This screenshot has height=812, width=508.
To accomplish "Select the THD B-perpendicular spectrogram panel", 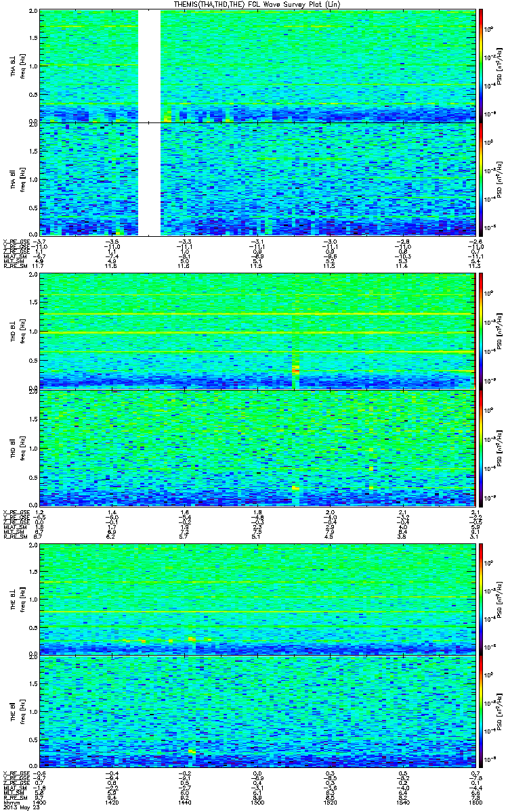I will pyautogui.click(x=257, y=332).
